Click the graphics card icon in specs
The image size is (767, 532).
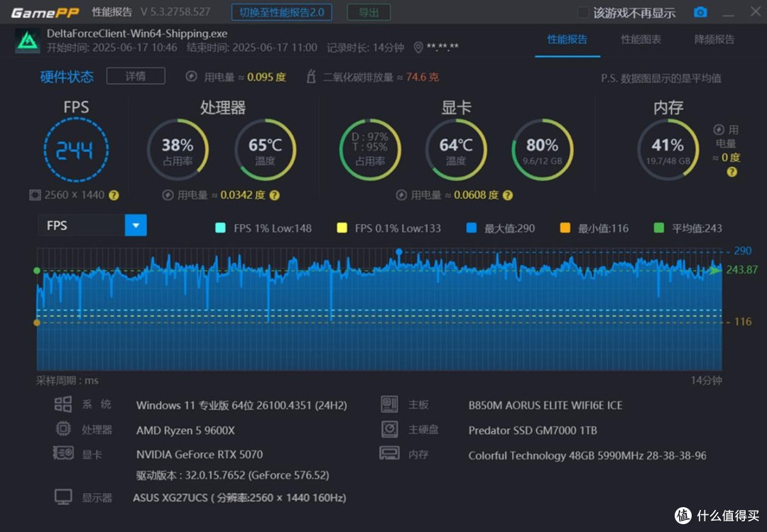(63, 453)
